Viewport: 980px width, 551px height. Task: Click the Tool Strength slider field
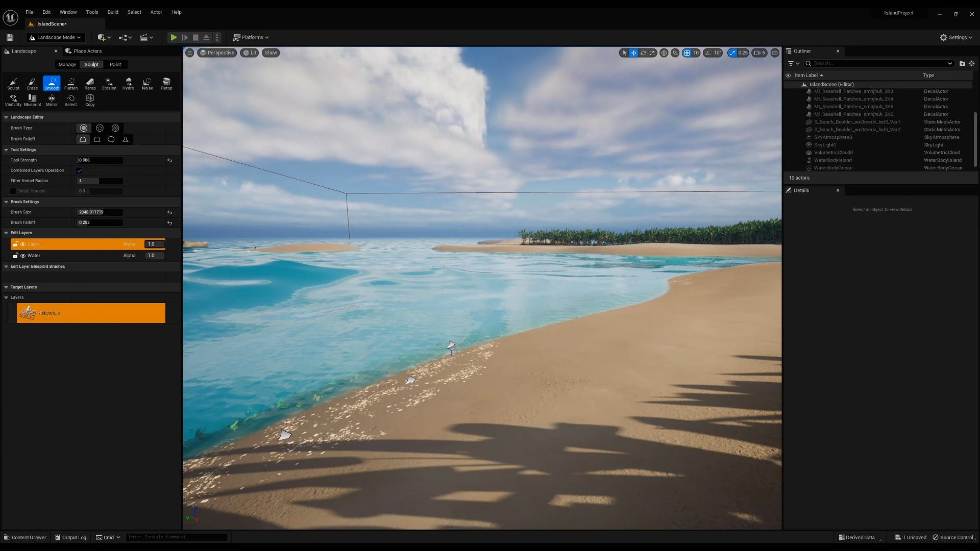tap(100, 160)
